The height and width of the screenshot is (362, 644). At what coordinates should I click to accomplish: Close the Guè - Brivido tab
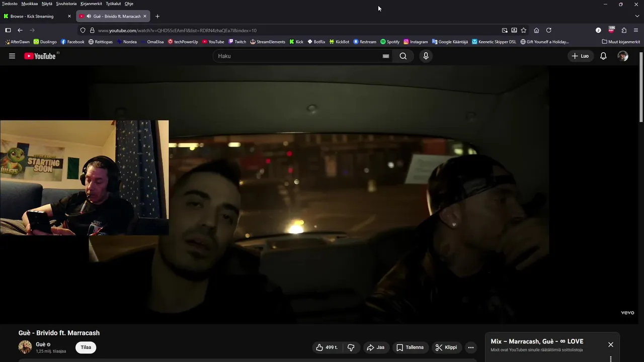[x=145, y=16]
